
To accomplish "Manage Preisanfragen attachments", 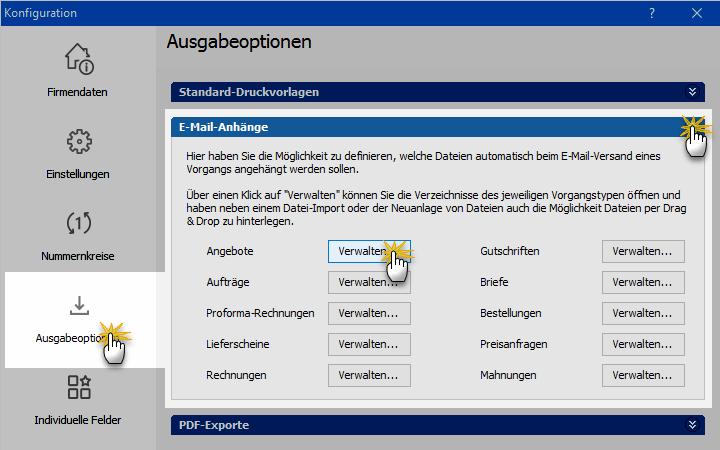I will pyautogui.click(x=642, y=344).
